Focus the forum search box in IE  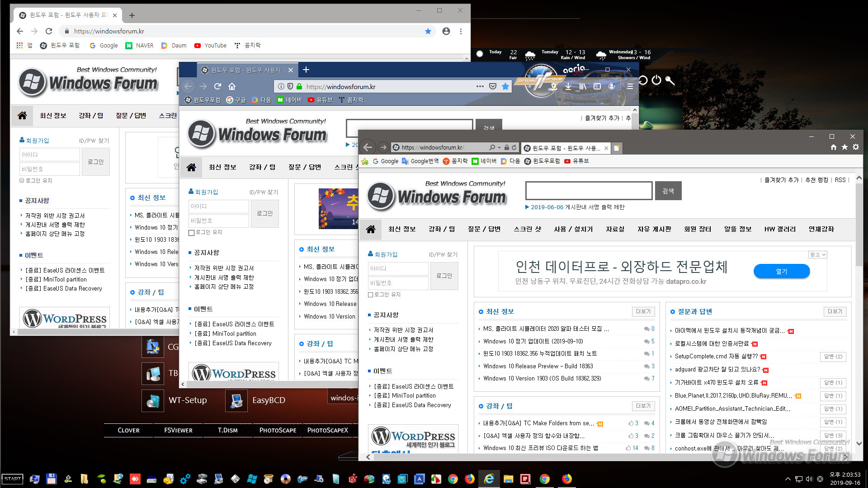pyautogui.click(x=589, y=191)
